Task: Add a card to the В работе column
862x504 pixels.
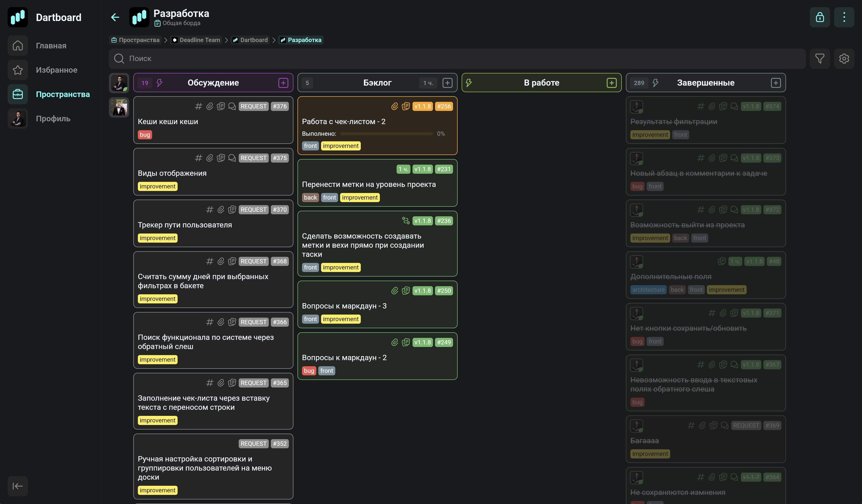Action: click(x=612, y=83)
